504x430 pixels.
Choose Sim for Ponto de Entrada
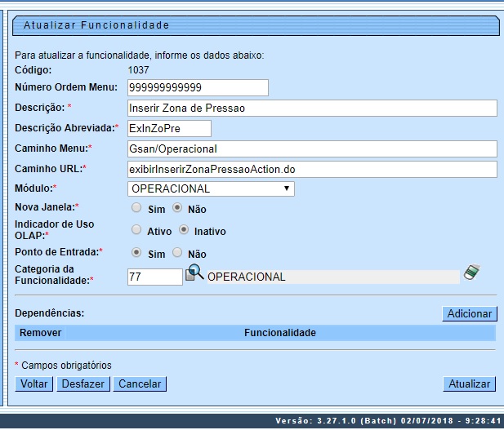[136, 253]
